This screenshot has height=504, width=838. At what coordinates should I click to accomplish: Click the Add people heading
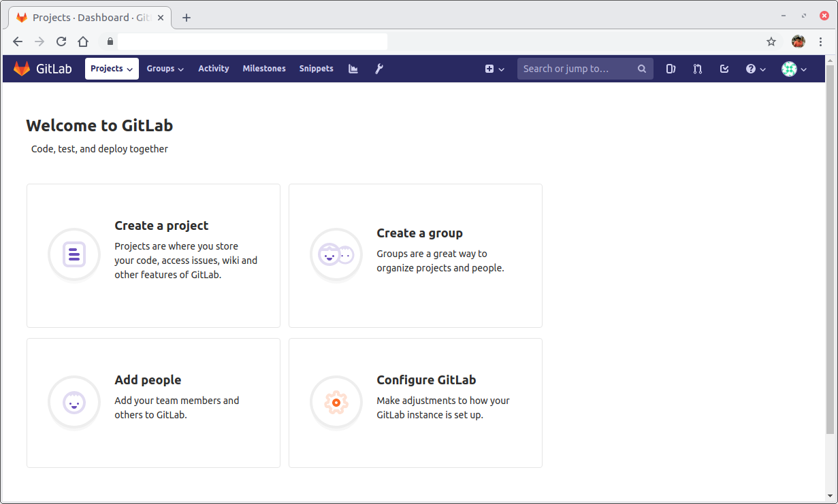(x=148, y=380)
